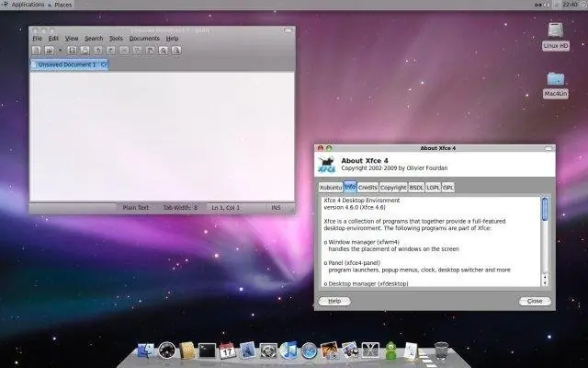Open the Mail stamp icon in dock
The width and height of the screenshot is (588, 368).
click(x=247, y=351)
